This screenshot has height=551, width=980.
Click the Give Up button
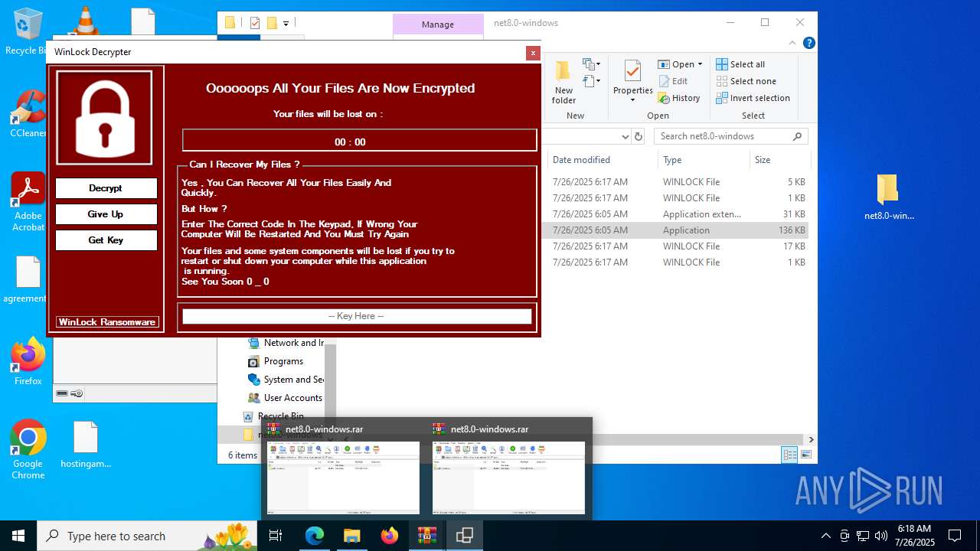106,214
